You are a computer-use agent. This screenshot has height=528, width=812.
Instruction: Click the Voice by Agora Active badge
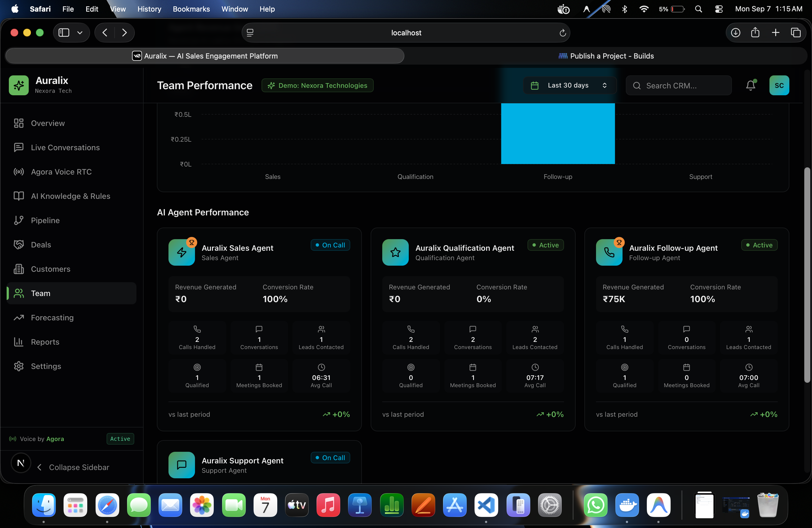120,439
